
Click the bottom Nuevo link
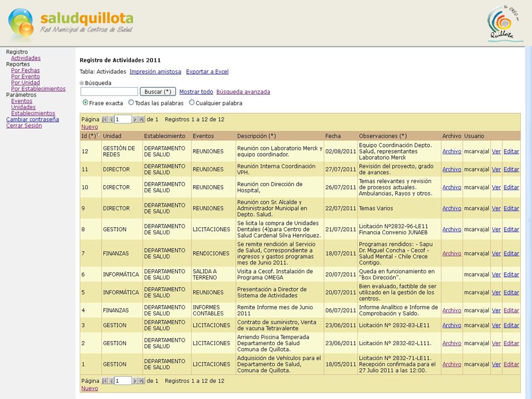(90, 388)
